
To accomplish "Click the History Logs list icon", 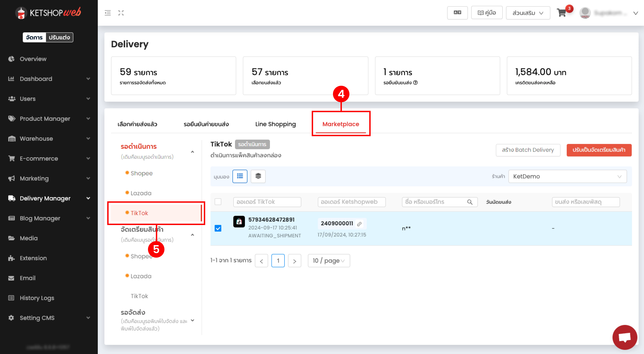I will (x=11, y=298).
